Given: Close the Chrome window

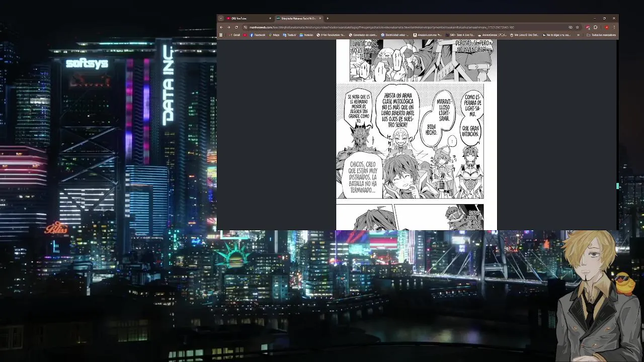Looking at the screenshot, I should pyautogui.click(x=614, y=19).
